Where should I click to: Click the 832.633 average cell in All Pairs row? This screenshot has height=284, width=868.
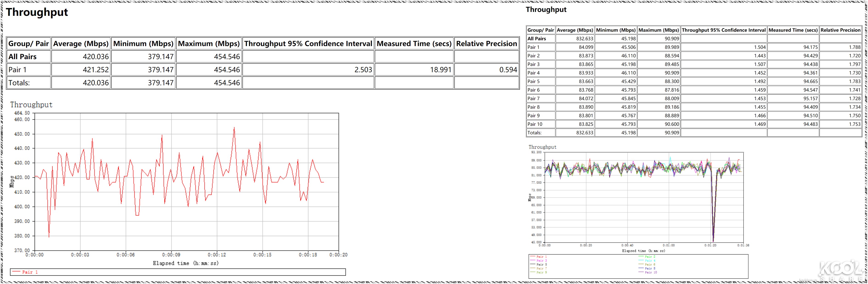584,39
